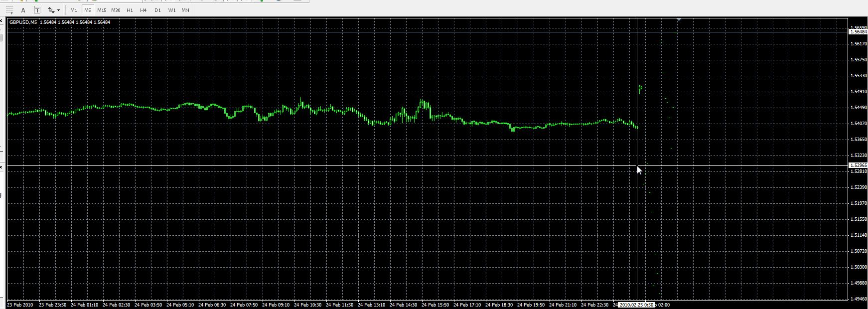Select the Text tool (A icon)
Screen dimensions: 868x309
click(x=23, y=10)
